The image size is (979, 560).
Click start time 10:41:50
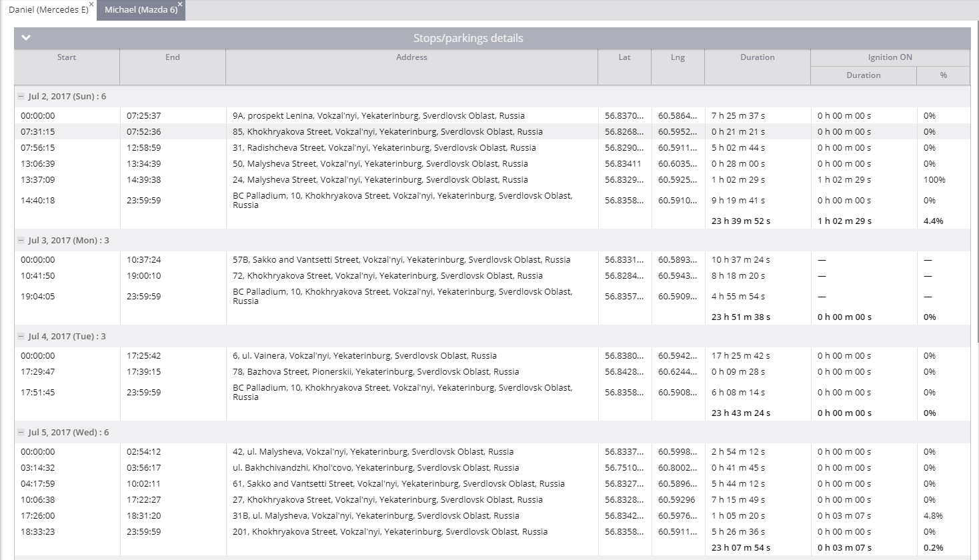click(38, 276)
